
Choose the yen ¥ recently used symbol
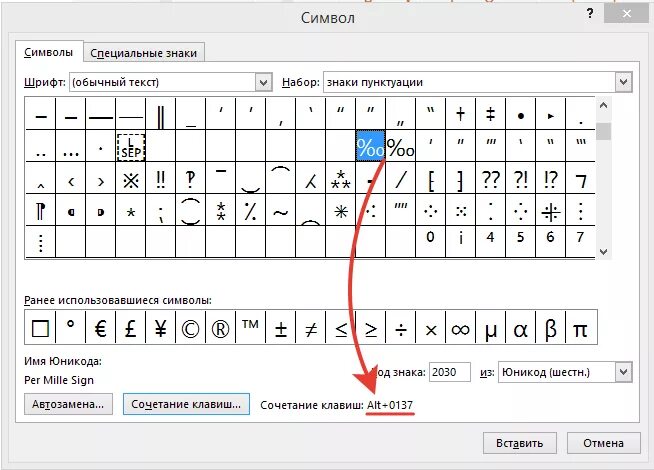161,328
